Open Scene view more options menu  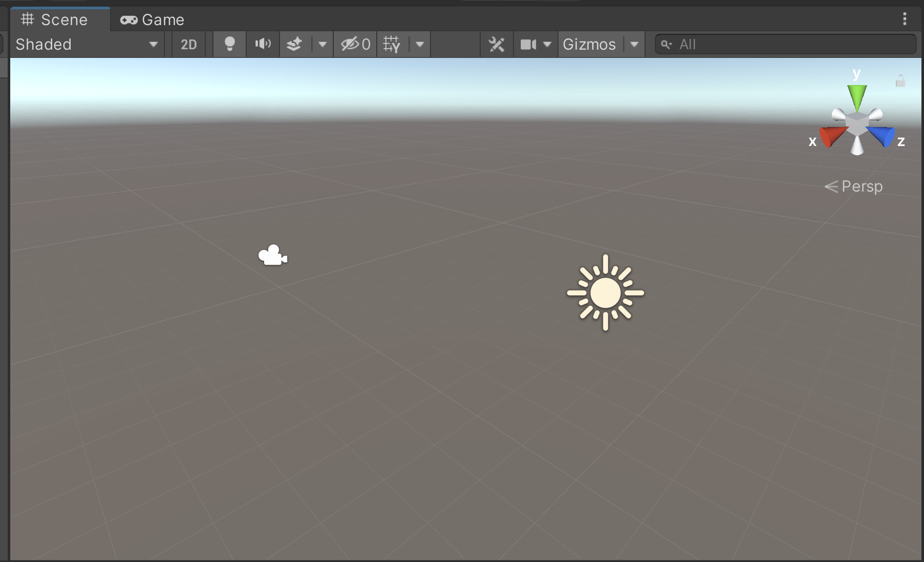[905, 19]
